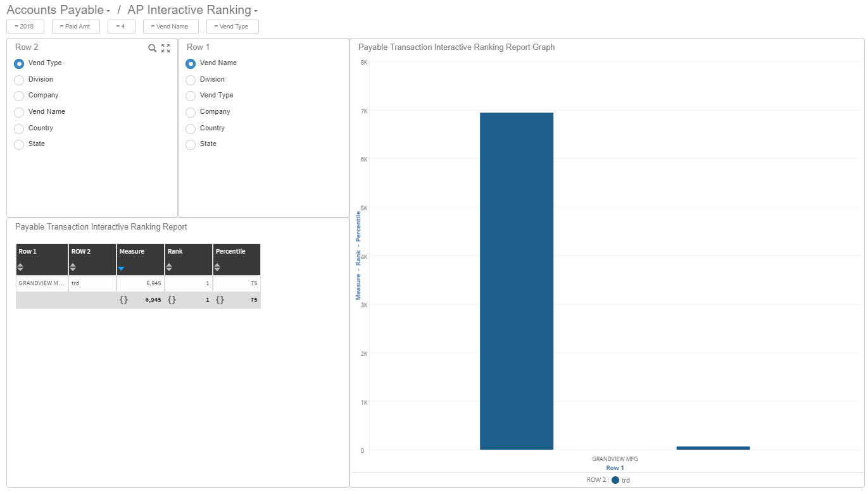The height and width of the screenshot is (494, 868).
Task: Select Country in the Row 1 panel
Action: 190,128
